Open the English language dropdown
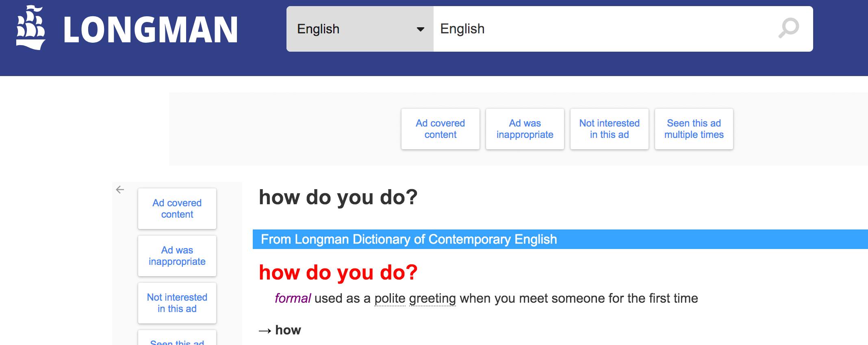 359,29
